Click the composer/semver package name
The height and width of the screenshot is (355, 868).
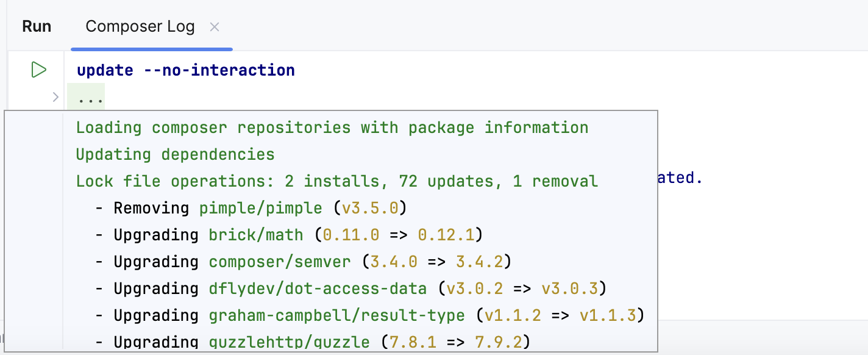(x=280, y=262)
